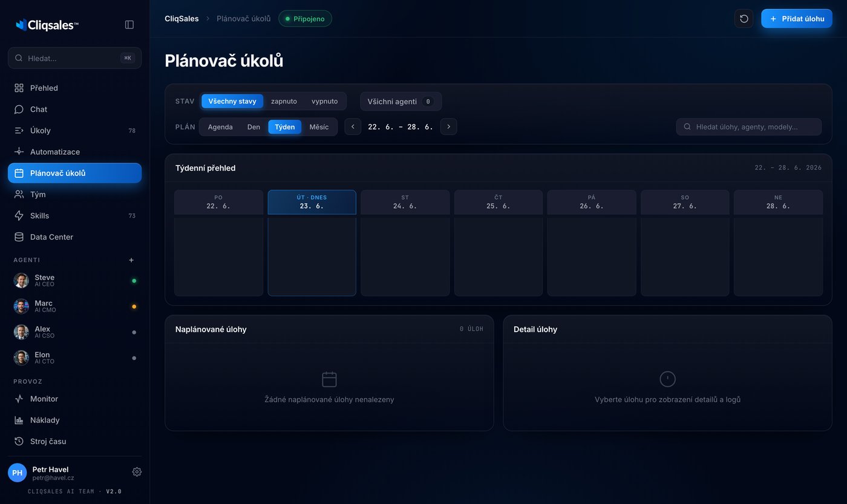Open Úkoly in the sidebar
Viewport: 847px width, 504px height.
click(x=74, y=131)
